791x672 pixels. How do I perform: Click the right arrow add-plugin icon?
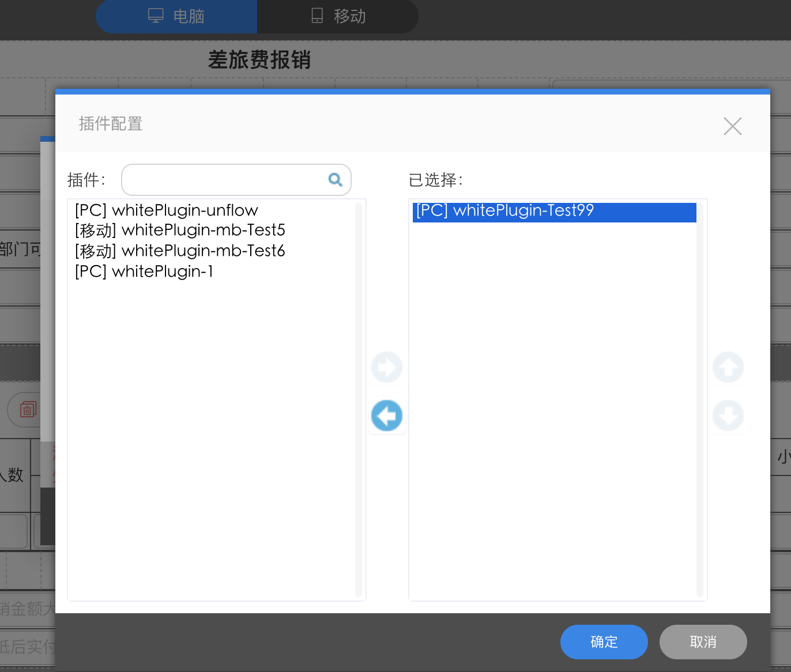point(386,367)
